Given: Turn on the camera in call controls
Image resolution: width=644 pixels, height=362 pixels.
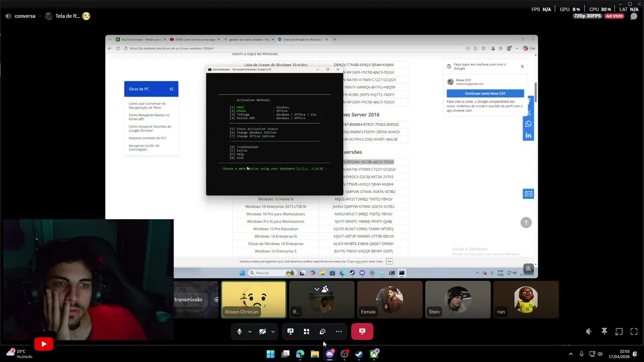Looking at the screenshot, I should (x=263, y=331).
